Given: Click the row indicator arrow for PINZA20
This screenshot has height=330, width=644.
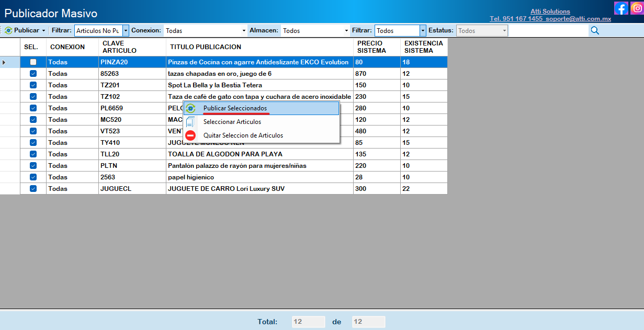Looking at the screenshot, I should (4, 62).
